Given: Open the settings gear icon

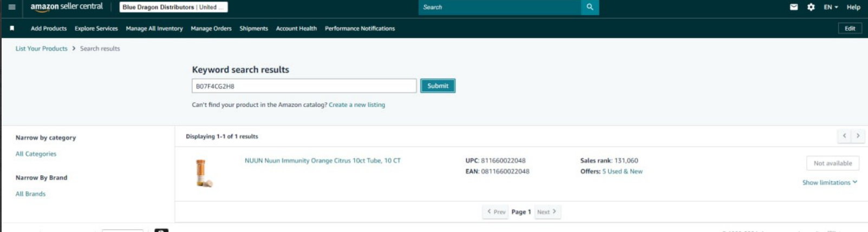Looking at the screenshot, I should [x=811, y=7].
